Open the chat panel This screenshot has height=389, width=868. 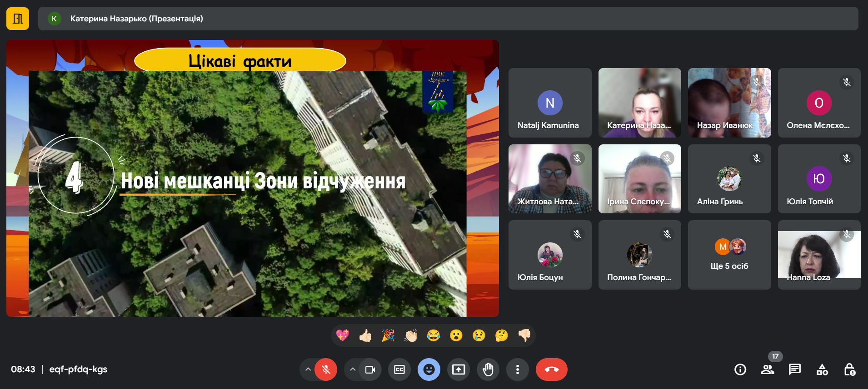[x=795, y=369]
